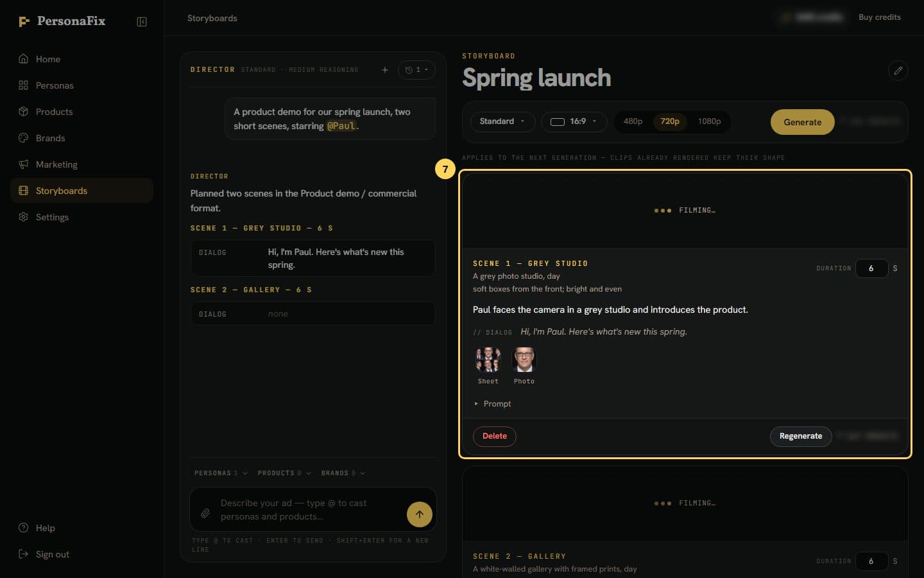
Task: Click the attachment paperclip icon
Action: (x=205, y=513)
